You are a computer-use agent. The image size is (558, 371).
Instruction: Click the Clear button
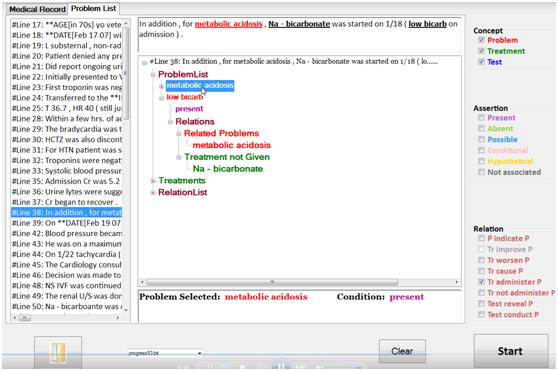click(x=402, y=351)
